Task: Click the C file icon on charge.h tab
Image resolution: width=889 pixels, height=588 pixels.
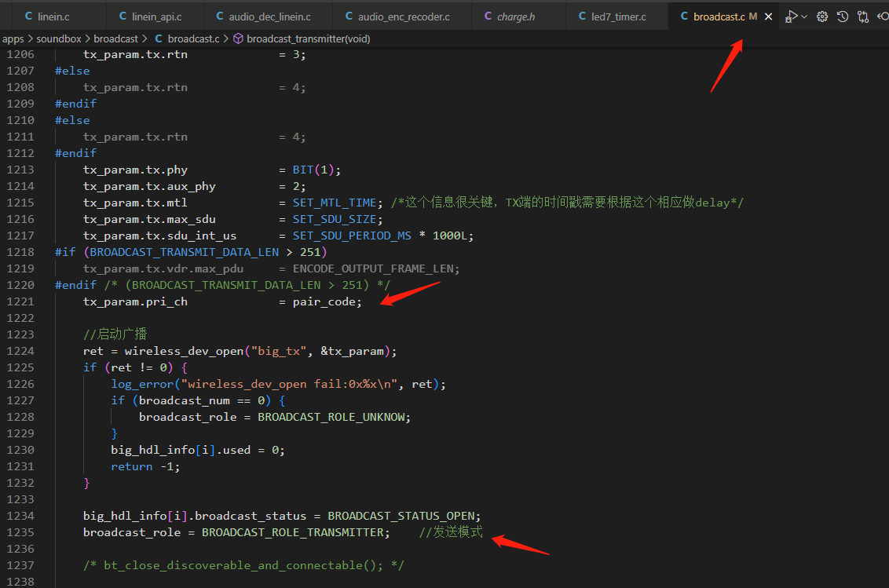Action: click(x=488, y=16)
